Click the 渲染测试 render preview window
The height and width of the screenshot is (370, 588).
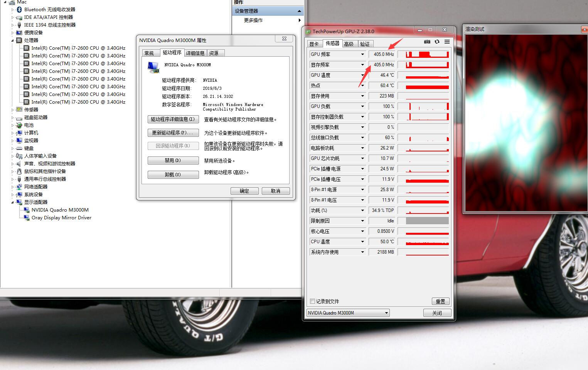pyautogui.click(x=526, y=123)
